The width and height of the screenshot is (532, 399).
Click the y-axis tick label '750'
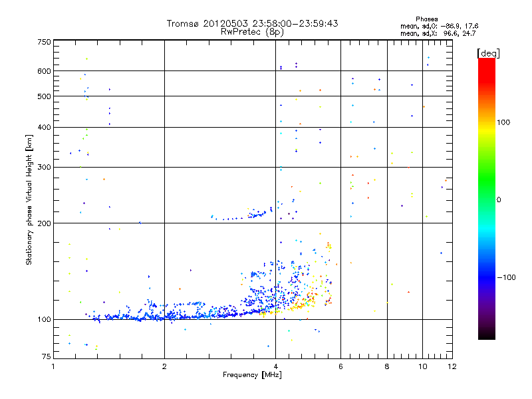[45, 42]
